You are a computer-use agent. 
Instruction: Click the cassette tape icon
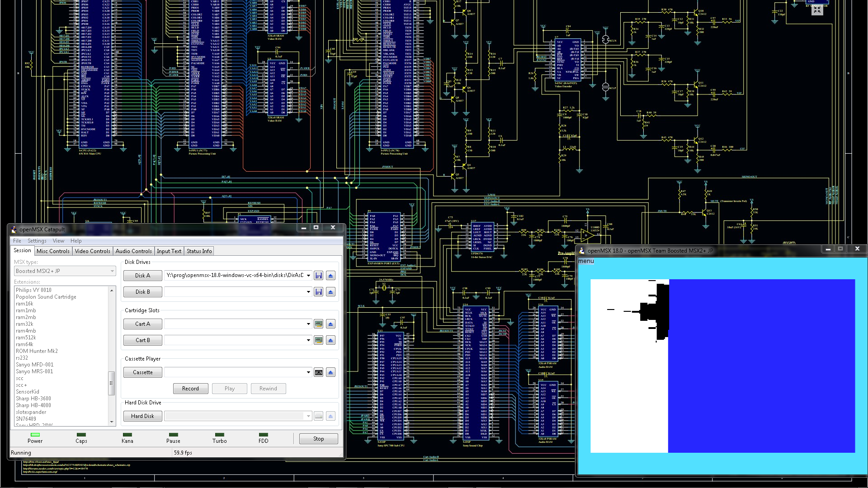click(318, 372)
